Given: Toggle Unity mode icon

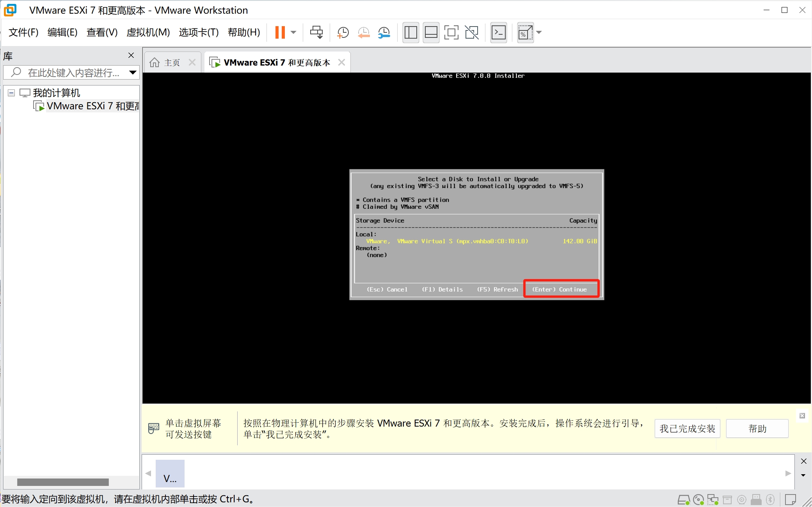Looking at the screenshot, I should (472, 32).
